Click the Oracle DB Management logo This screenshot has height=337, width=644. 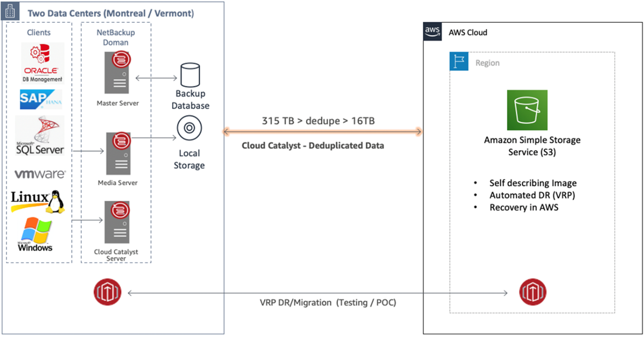point(42,63)
